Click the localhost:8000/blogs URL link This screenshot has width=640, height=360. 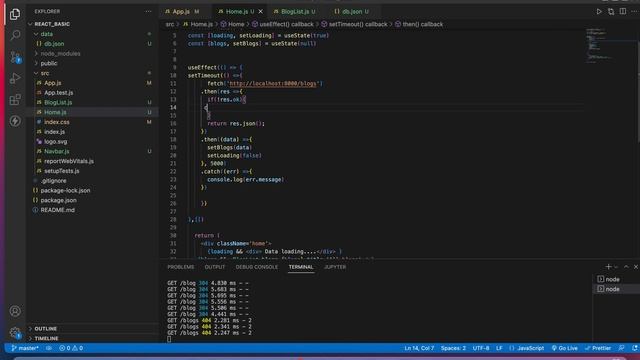point(273,84)
